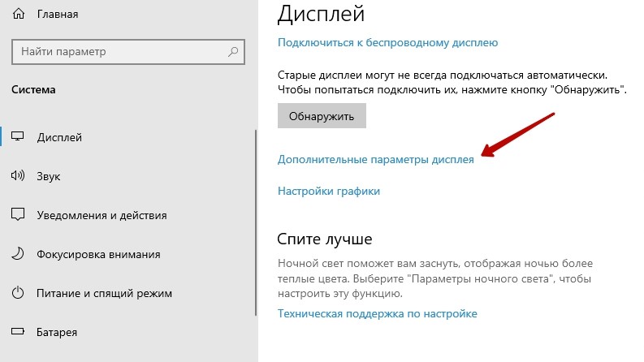The image size is (644, 362).
Task: Click Подключиться к беспроводному дисплею link
Action: [x=387, y=43]
